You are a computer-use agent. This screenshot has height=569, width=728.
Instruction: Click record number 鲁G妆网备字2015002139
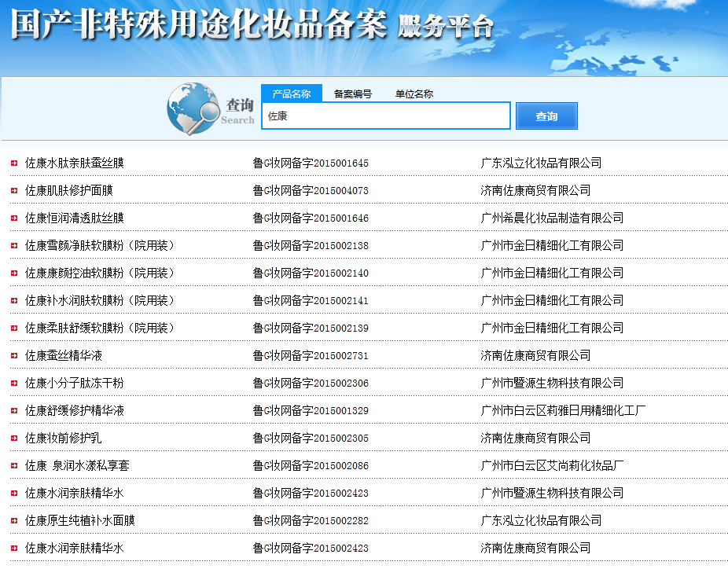coord(311,328)
